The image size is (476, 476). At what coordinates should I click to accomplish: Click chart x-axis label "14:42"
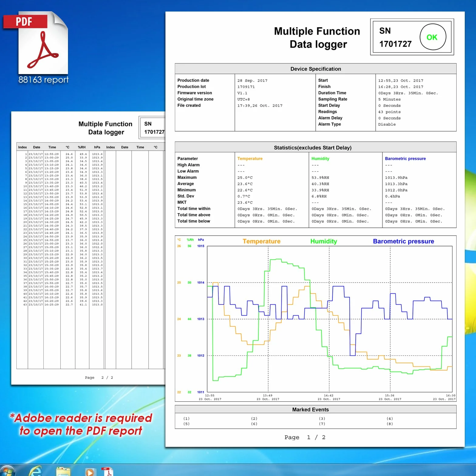click(329, 396)
